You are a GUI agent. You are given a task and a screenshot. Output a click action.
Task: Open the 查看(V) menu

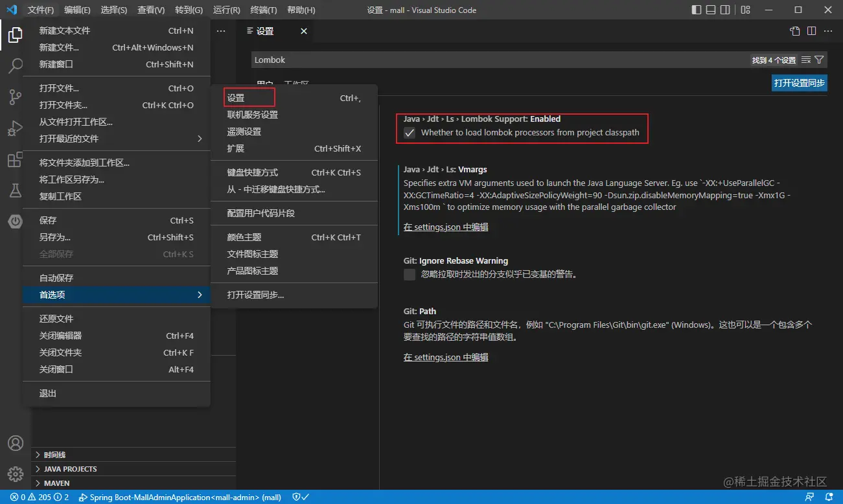151,10
